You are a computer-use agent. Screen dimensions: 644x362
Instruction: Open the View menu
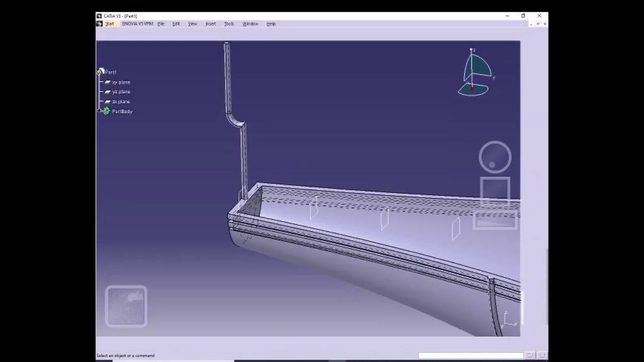pyautogui.click(x=193, y=24)
